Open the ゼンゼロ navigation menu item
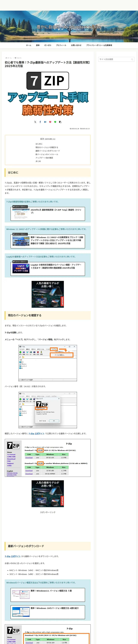Screen dimensions: 138x644 click(x=48, y=45)
